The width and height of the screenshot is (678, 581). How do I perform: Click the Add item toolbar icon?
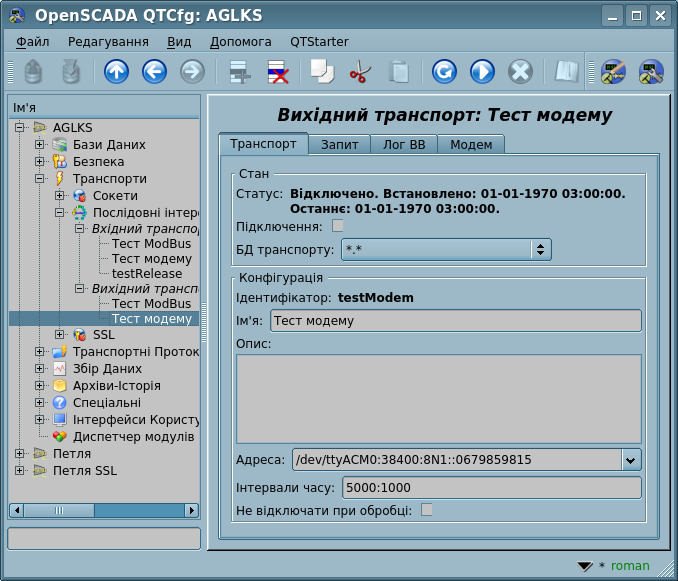coord(240,72)
